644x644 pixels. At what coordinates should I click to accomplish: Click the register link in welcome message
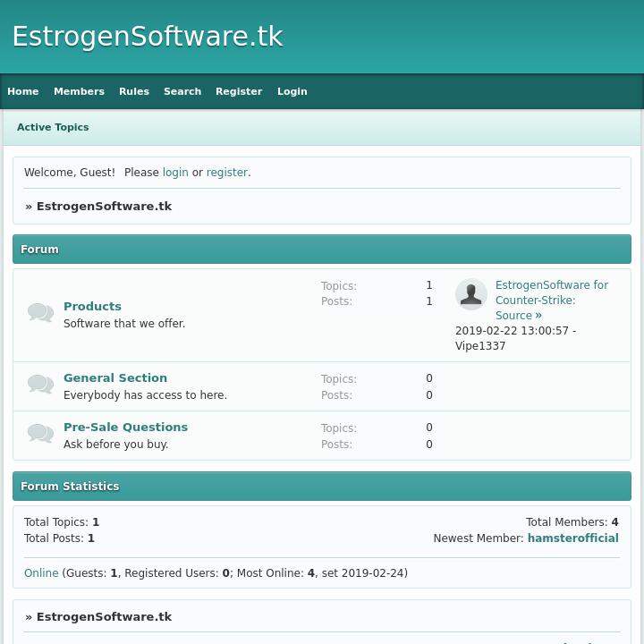point(226,173)
